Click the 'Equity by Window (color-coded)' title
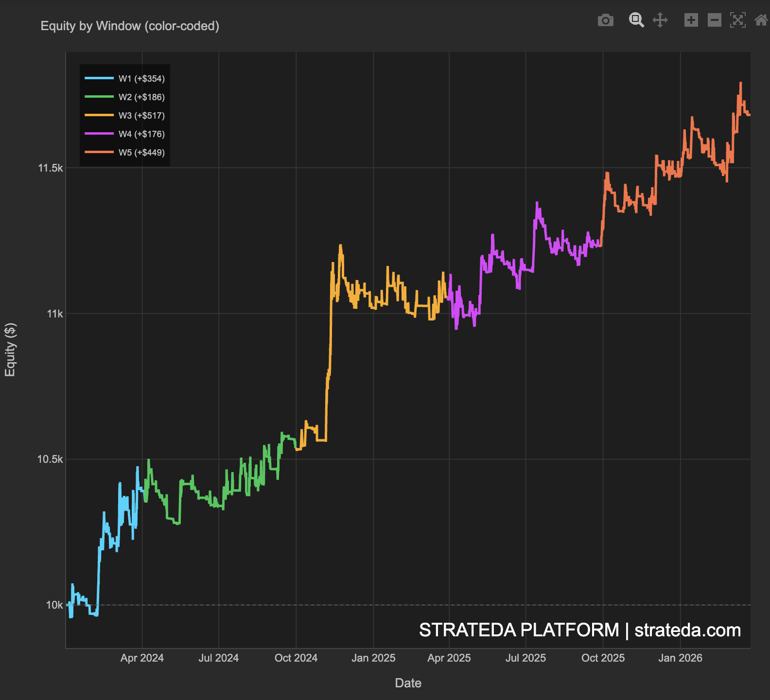Image resolution: width=770 pixels, height=700 pixels. pyautogui.click(x=130, y=26)
